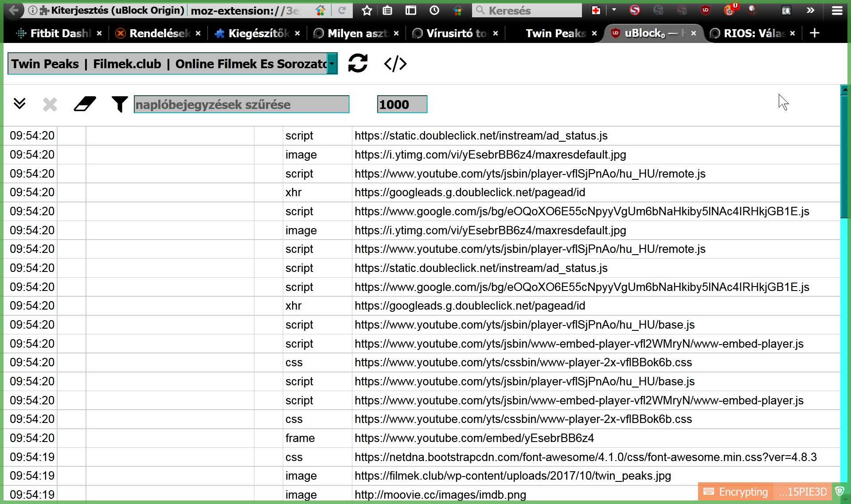Click first www-embed-player.js script URL
Viewport: 851px width, 504px height.
tap(579, 344)
